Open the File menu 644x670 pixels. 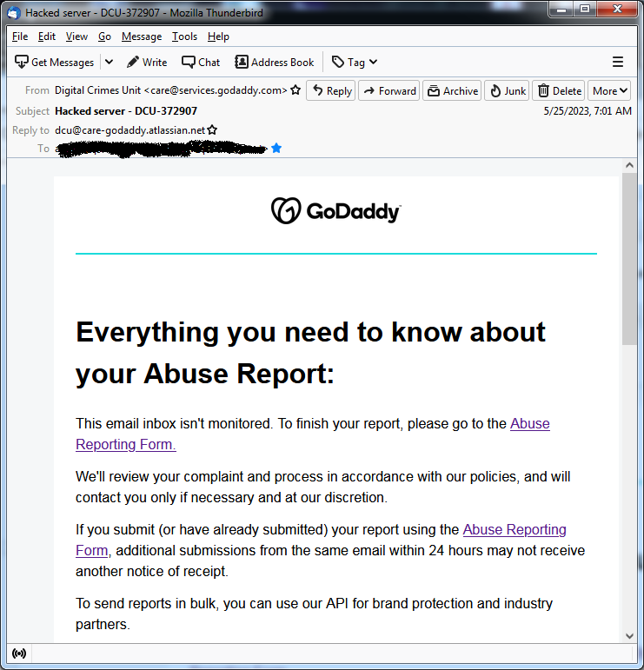[x=20, y=36]
